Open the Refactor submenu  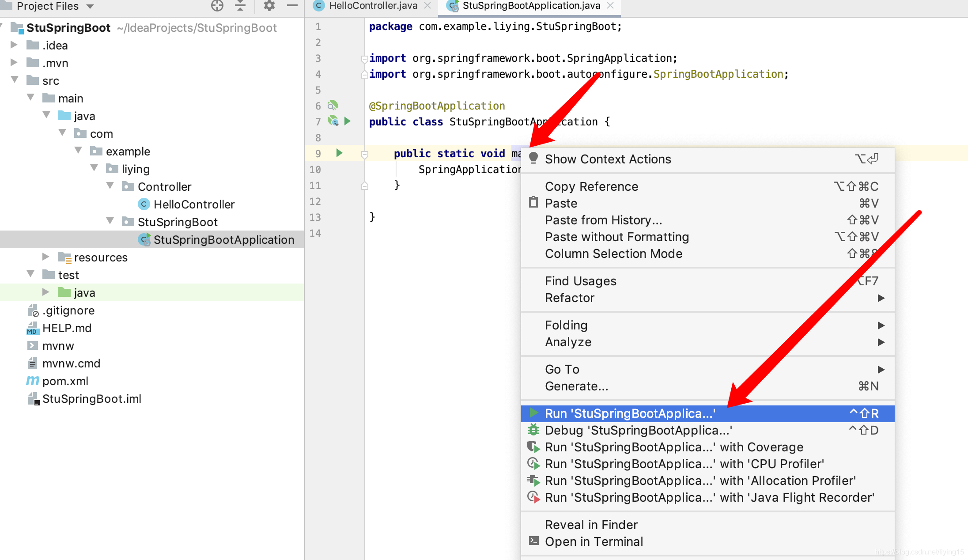(707, 298)
